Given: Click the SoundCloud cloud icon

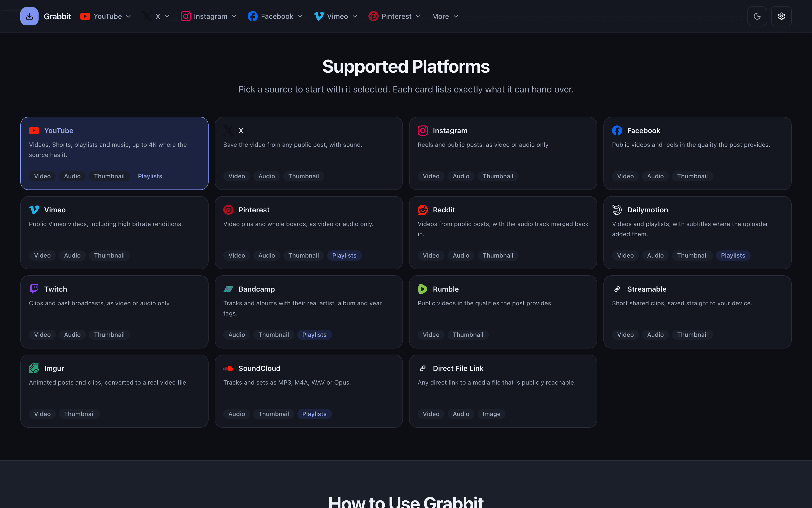Looking at the screenshot, I should click(x=228, y=368).
